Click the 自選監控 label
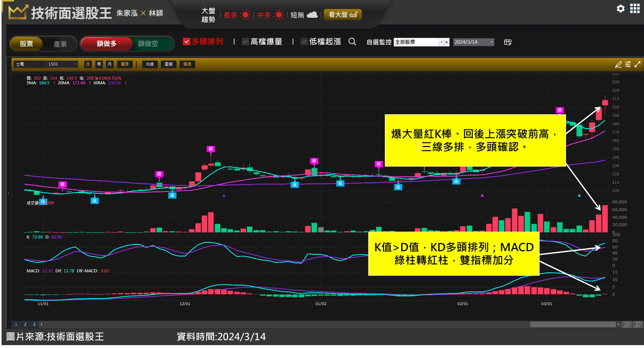 point(379,42)
